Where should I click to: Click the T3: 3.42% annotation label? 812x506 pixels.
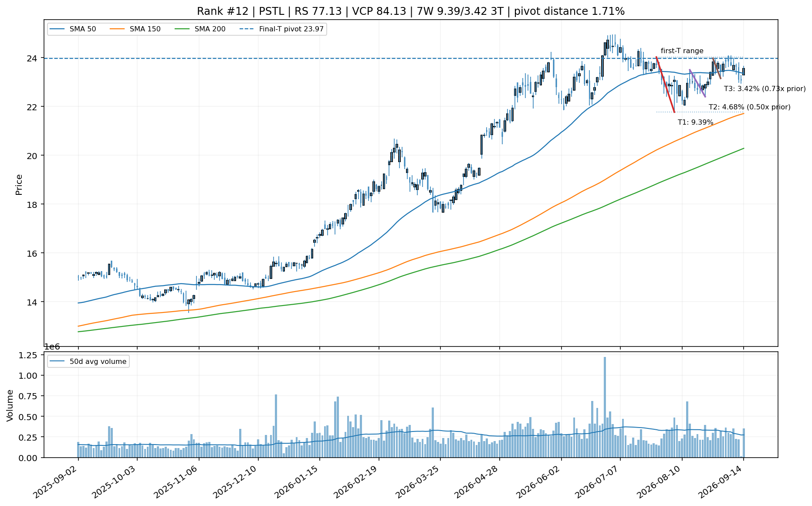coord(765,88)
